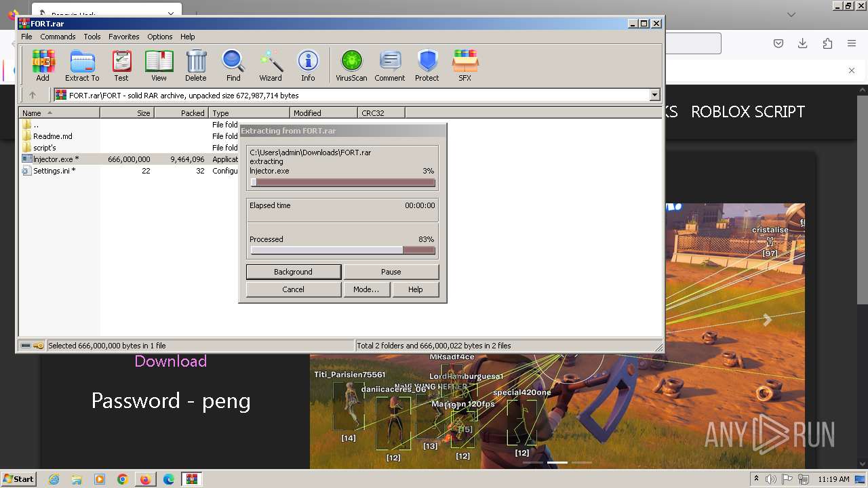Viewport: 868px width, 488px height.
Task: Open Microsoft Edge from taskbar
Action: [x=168, y=479]
